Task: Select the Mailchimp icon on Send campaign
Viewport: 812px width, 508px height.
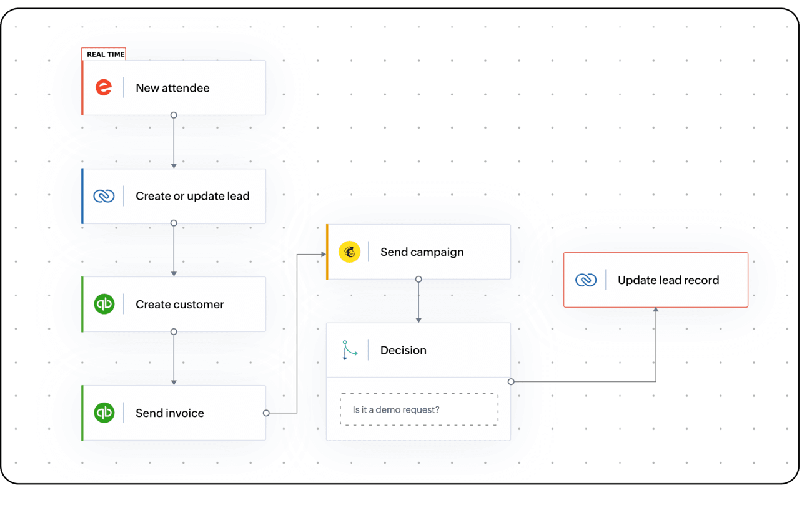Action: coord(349,252)
